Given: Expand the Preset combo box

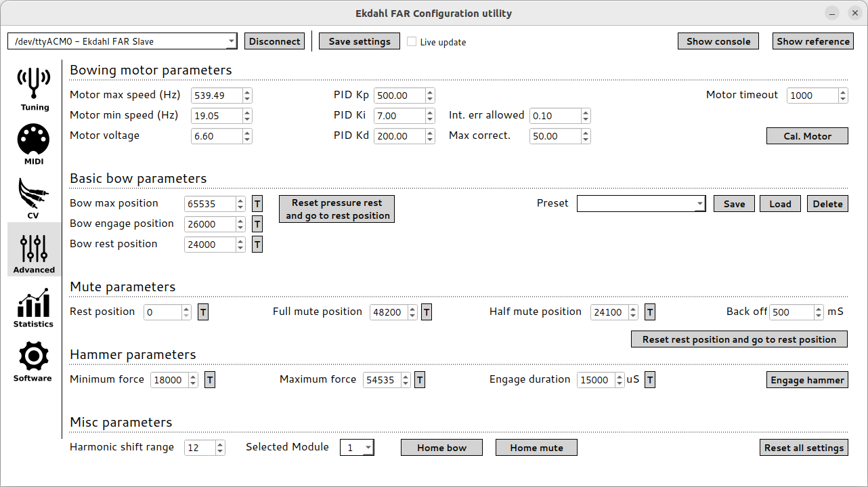Looking at the screenshot, I should [641, 204].
